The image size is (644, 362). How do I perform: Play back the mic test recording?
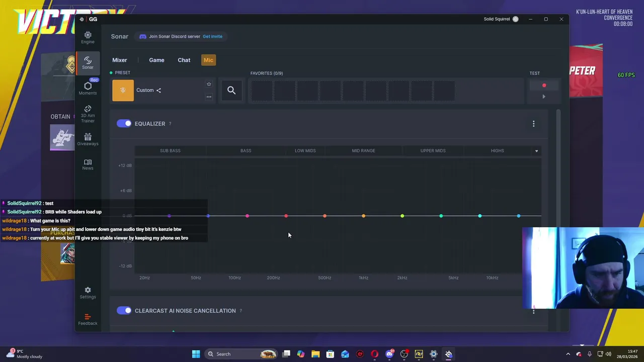point(544,97)
